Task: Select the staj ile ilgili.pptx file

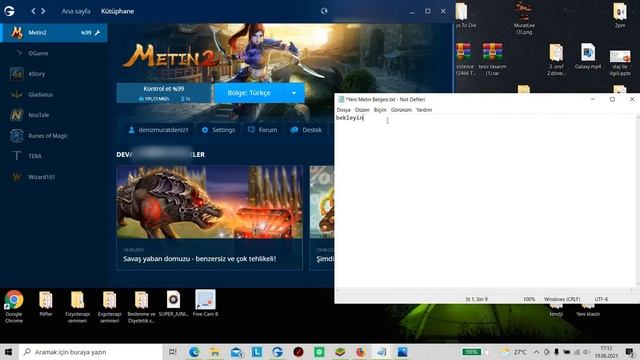Action: (x=620, y=62)
